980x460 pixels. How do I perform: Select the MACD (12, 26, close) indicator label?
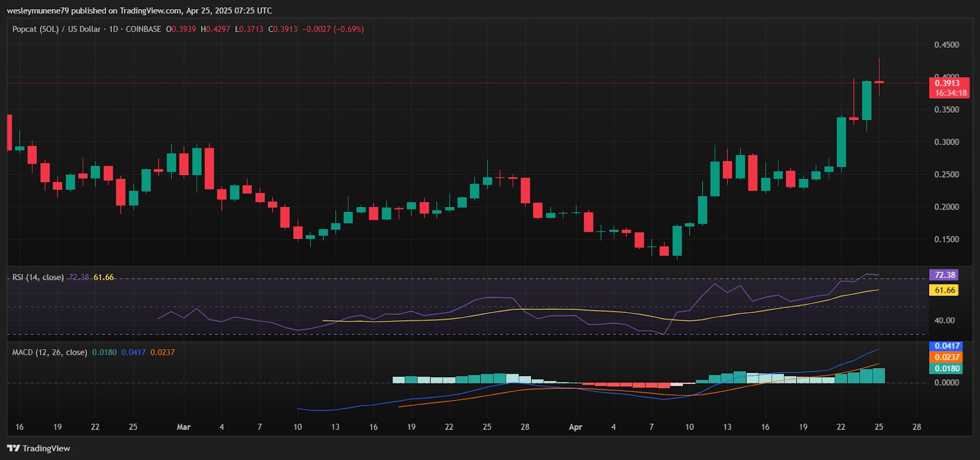[x=50, y=352]
